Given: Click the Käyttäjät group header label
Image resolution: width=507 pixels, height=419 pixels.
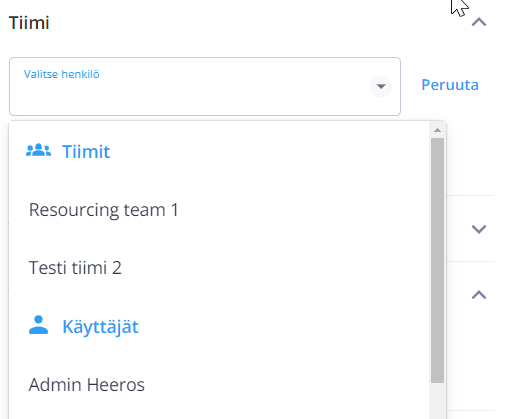Looking at the screenshot, I should point(100,327).
